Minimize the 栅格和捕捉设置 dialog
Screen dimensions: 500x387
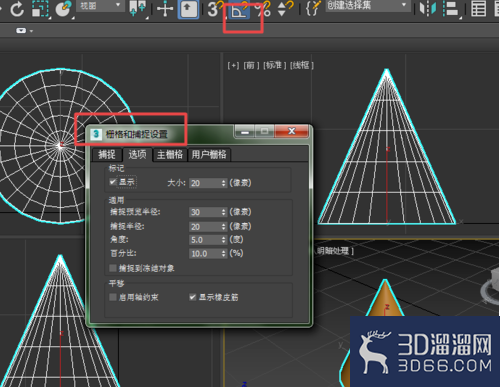(245, 132)
